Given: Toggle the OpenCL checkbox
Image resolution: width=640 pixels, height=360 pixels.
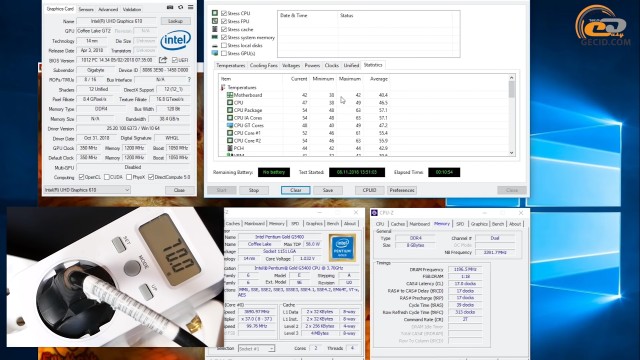Looking at the screenshot, I should (x=81, y=177).
